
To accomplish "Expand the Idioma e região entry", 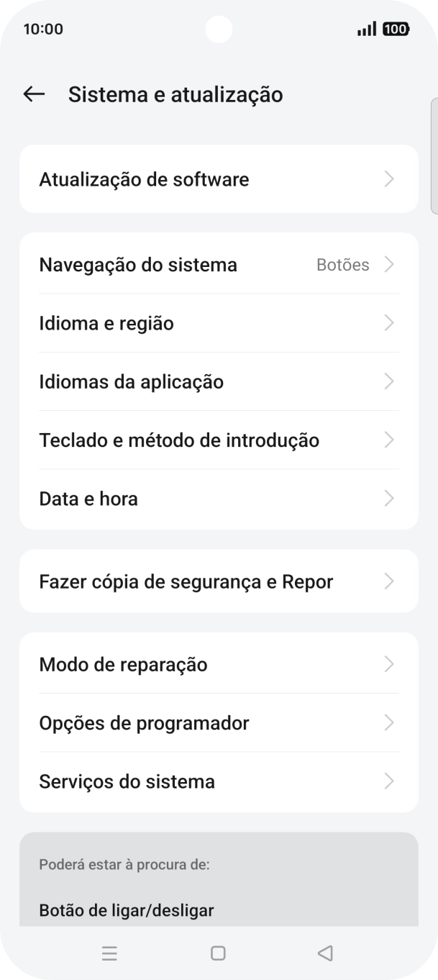I will pos(218,323).
